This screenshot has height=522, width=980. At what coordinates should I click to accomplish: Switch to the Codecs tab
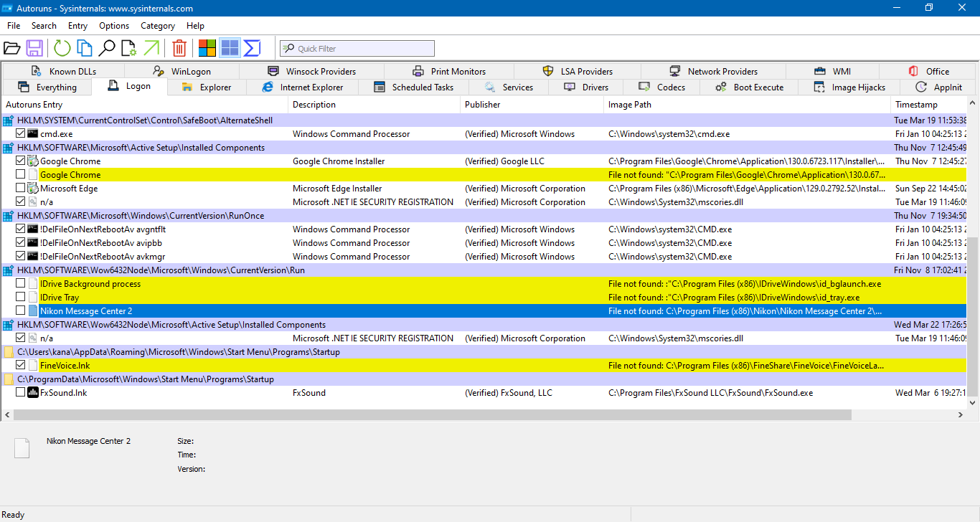pyautogui.click(x=661, y=87)
